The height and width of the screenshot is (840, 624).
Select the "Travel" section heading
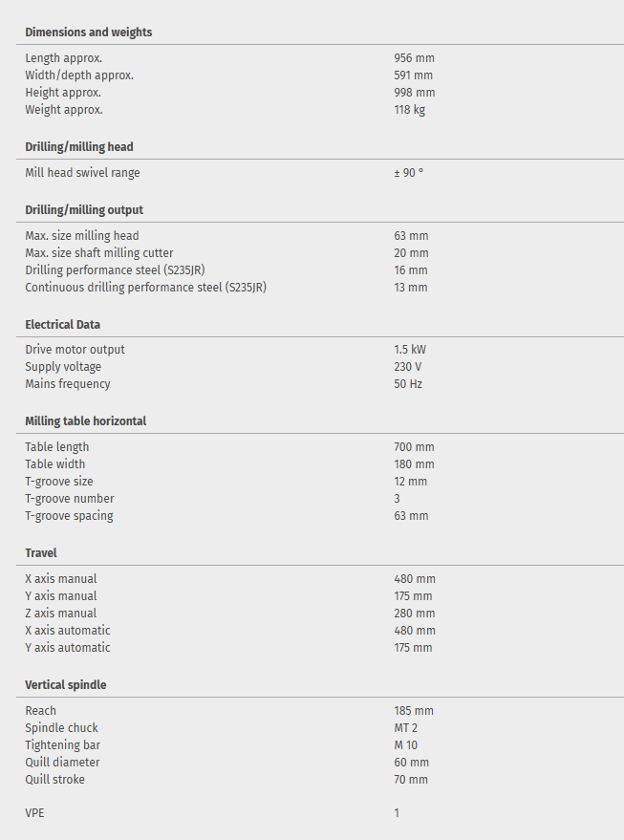pyautogui.click(x=41, y=553)
